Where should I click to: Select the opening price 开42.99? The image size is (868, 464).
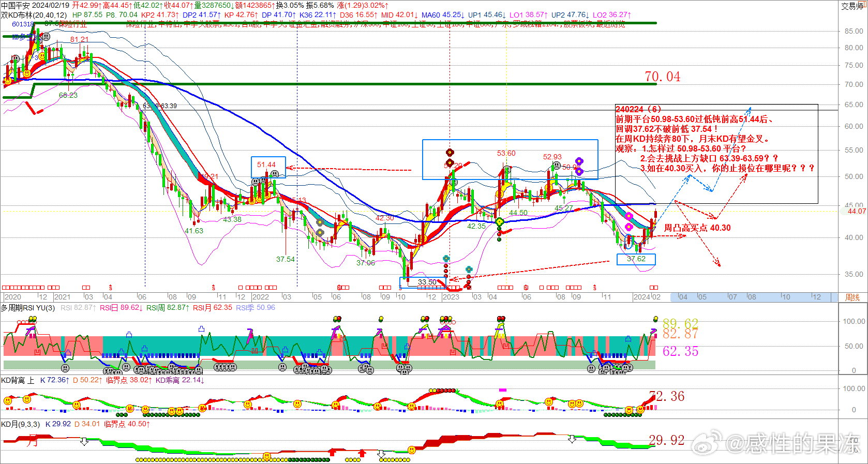87,5
